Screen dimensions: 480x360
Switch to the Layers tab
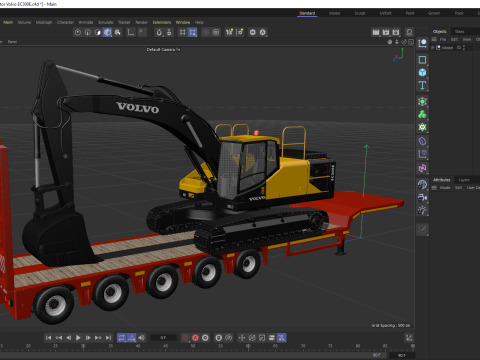tap(464, 180)
